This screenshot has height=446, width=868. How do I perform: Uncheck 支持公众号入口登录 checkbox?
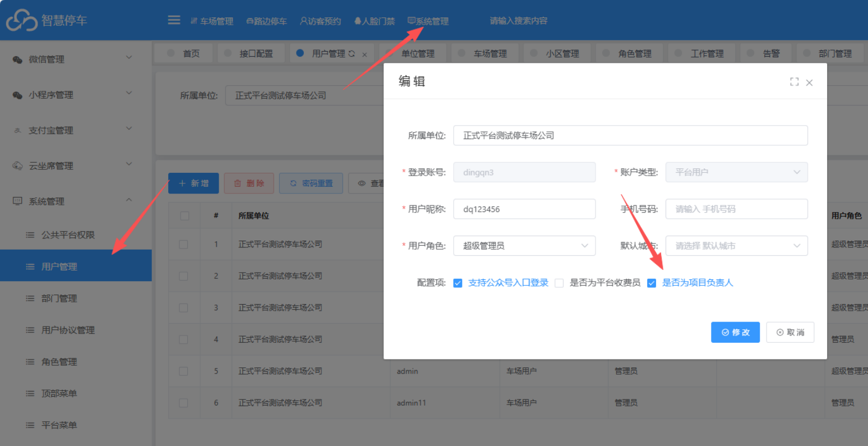(458, 283)
